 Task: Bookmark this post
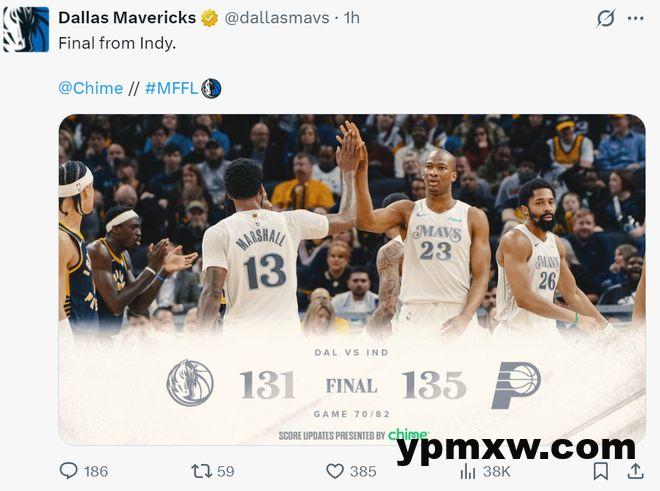(x=601, y=471)
